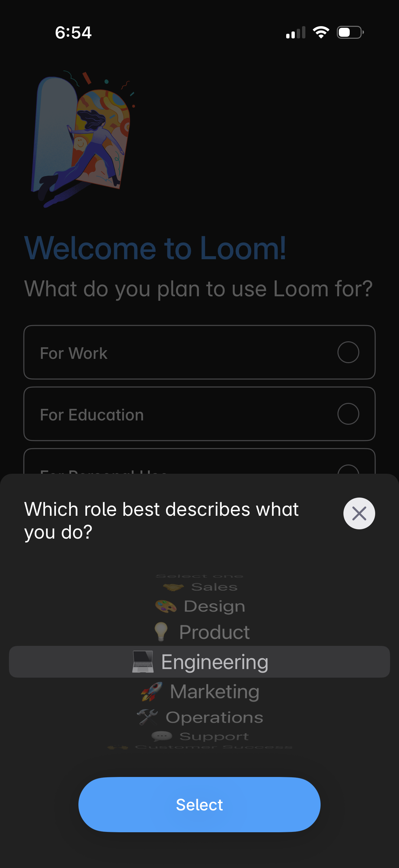Tap the Support speech bubble icon
Image resolution: width=399 pixels, height=868 pixels.
coord(162,737)
